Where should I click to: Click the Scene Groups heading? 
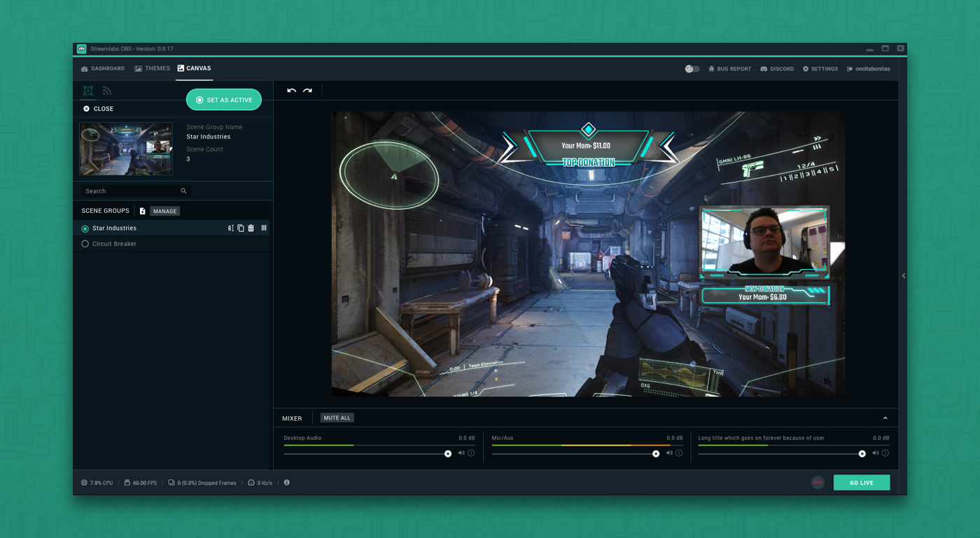tap(105, 211)
